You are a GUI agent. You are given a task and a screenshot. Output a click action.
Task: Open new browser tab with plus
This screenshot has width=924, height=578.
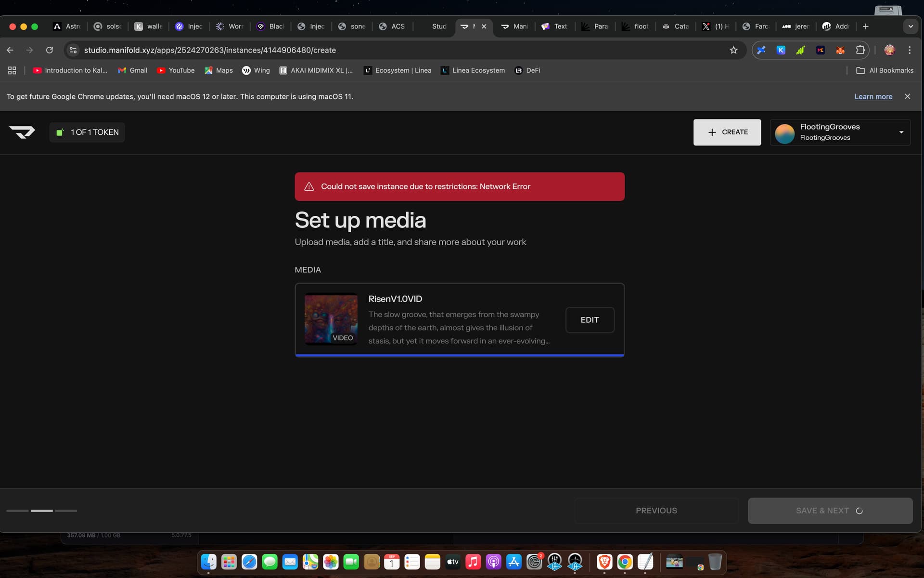pos(866,26)
